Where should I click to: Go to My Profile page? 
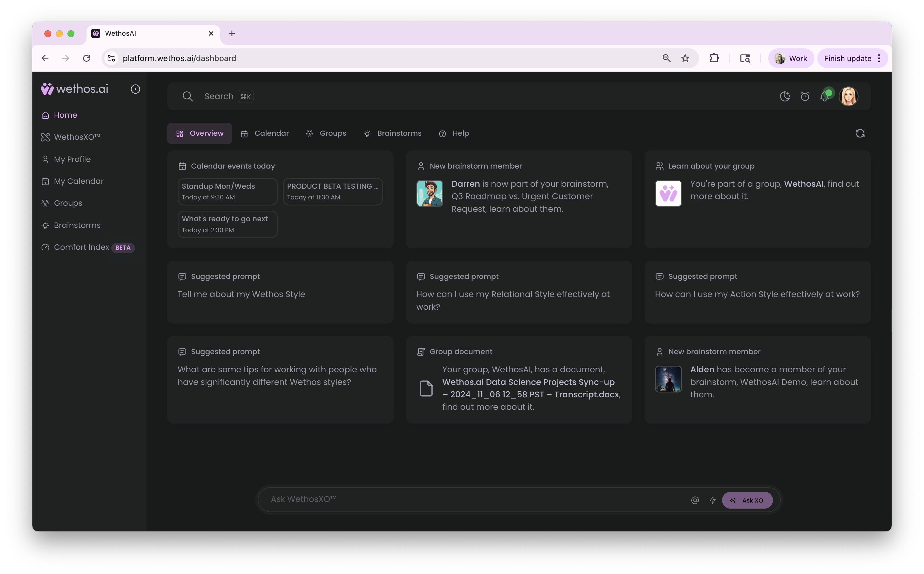click(66, 159)
